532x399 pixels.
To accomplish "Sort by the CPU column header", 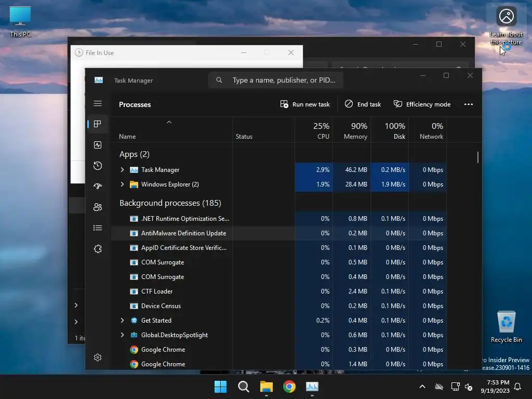I will pyautogui.click(x=314, y=130).
